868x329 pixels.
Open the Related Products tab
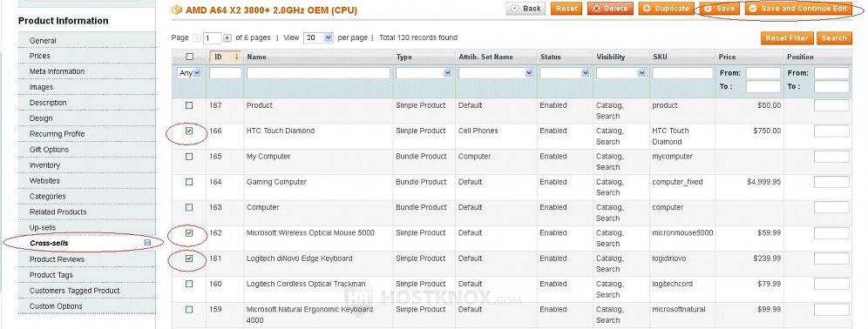[x=87, y=211]
